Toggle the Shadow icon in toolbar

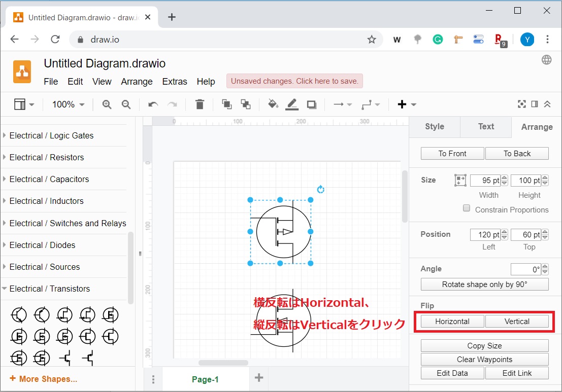click(x=312, y=104)
